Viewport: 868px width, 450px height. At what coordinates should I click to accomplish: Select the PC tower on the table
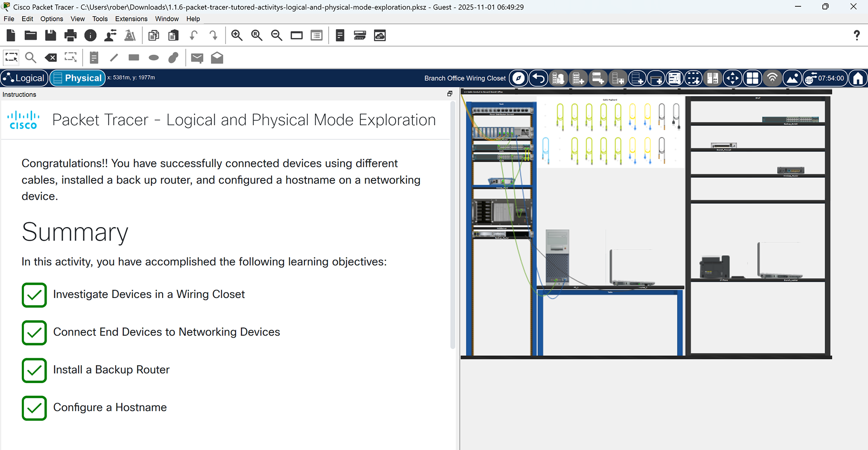click(557, 257)
